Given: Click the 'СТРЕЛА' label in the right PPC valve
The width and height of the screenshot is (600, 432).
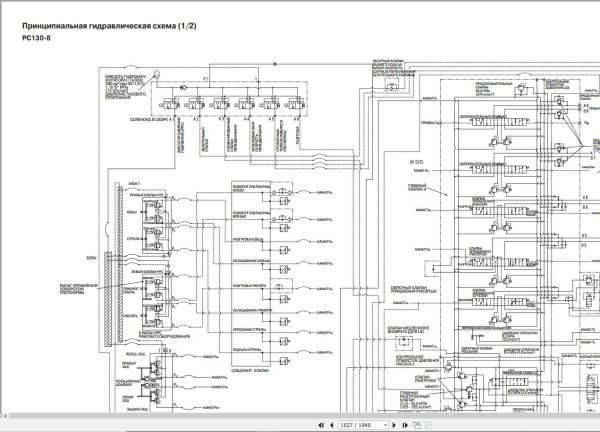Looking at the screenshot, I should point(133,239).
